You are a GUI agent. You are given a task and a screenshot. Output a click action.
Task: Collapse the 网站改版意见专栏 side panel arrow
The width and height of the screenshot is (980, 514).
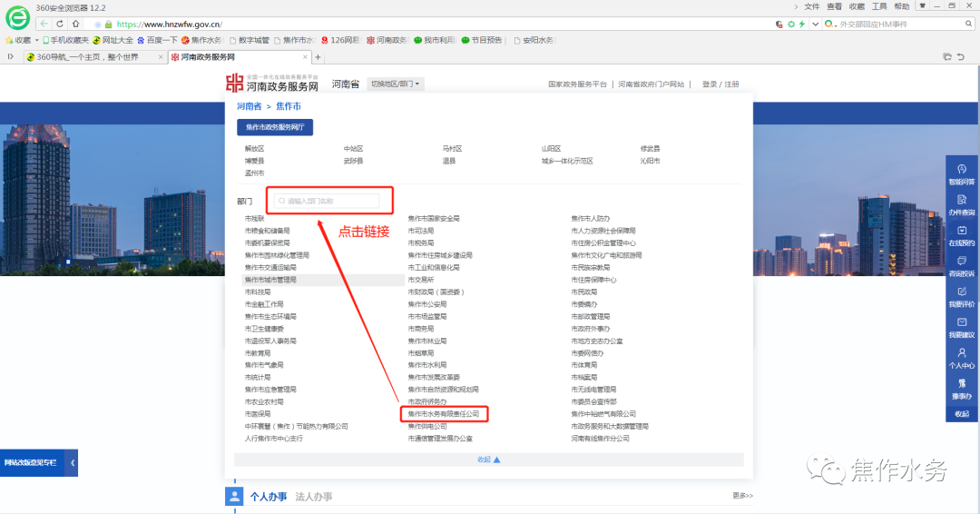(x=73, y=463)
